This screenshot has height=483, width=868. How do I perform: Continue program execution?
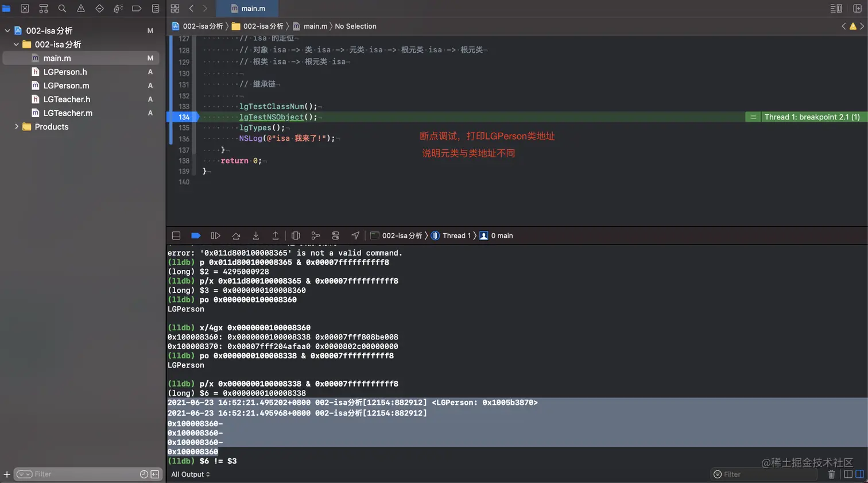click(x=216, y=235)
